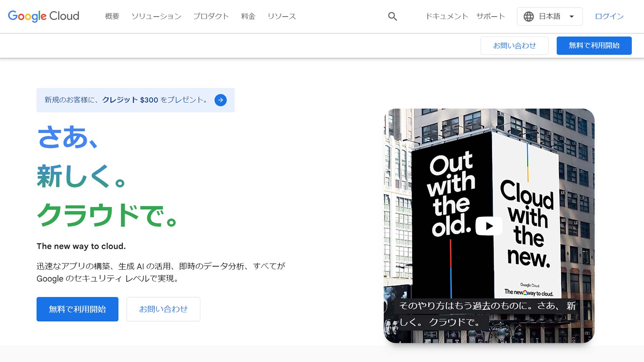Click hero 無料で利用開始 blue button
Image resolution: width=644 pixels, height=362 pixels.
77,309
